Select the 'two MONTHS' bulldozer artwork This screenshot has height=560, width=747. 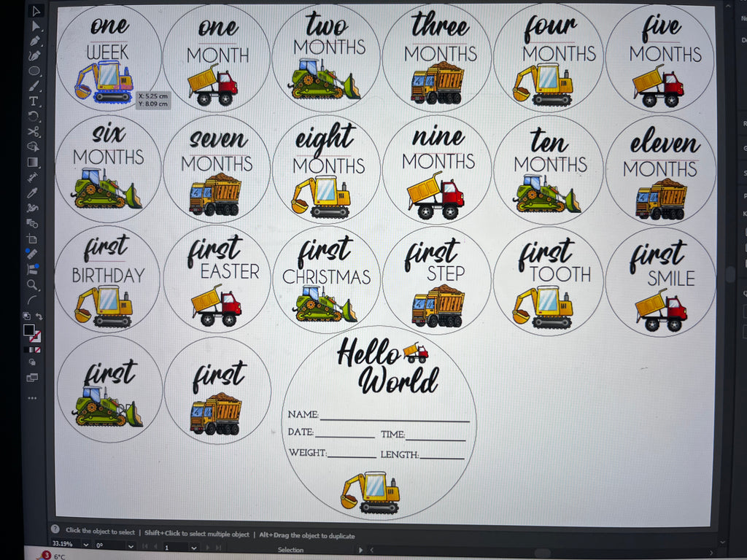(323, 79)
